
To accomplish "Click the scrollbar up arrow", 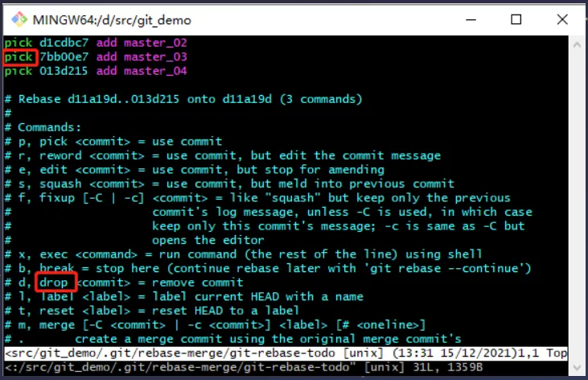I will (x=577, y=45).
